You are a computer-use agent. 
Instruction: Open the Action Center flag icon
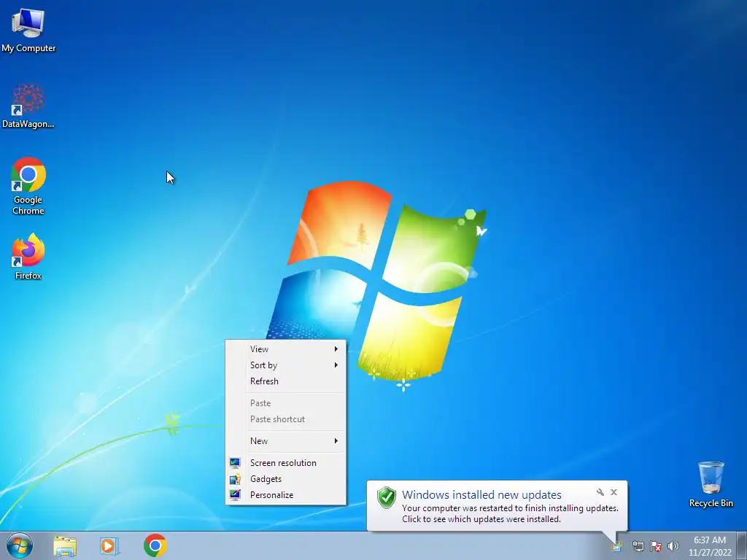(x=656, y=546)
